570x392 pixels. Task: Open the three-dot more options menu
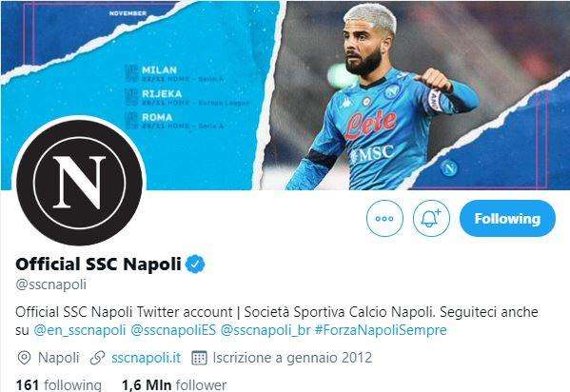[384, 219]
